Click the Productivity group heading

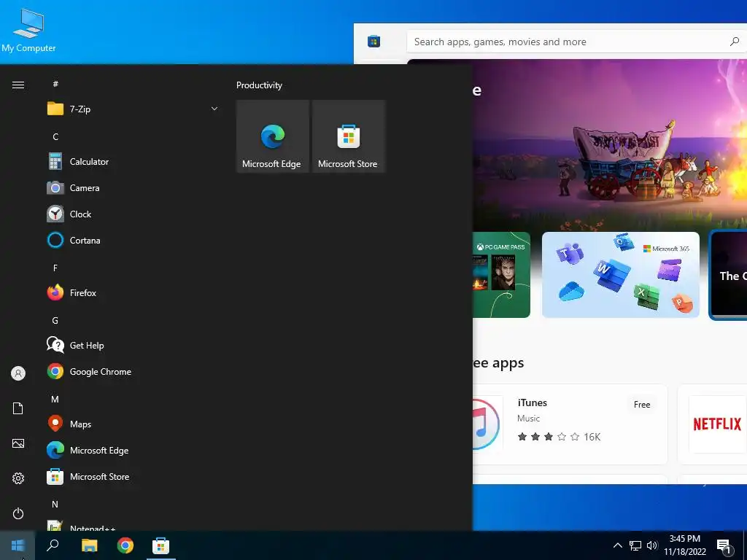coord(259,85)
